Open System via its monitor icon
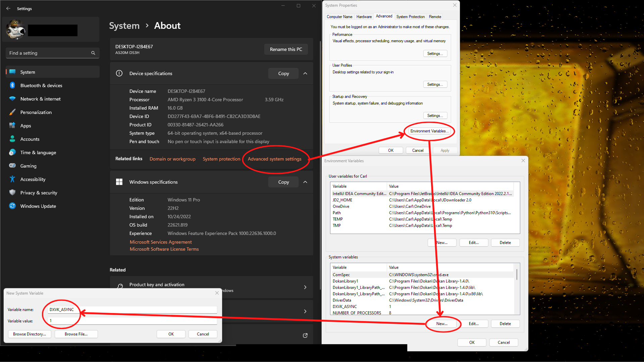 pos(12,72)
